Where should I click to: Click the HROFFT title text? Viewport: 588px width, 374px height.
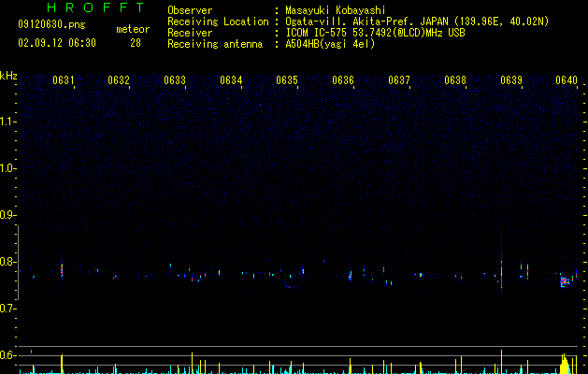tap(96, 7)
